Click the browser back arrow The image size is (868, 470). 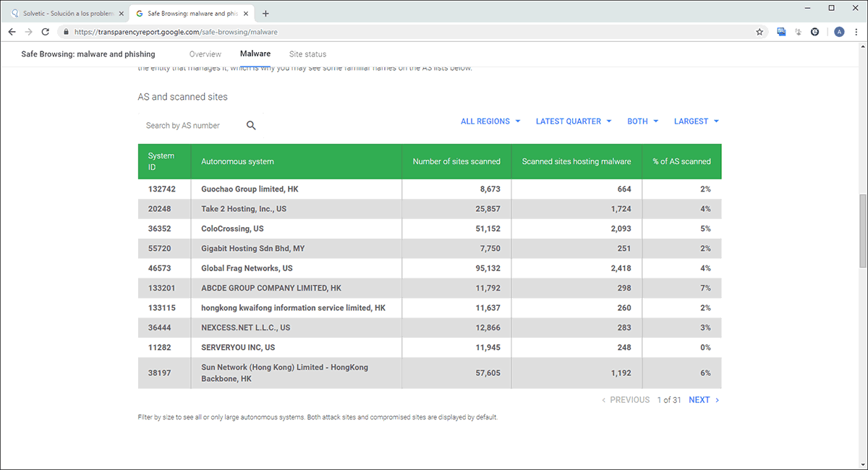click(x=12, y=32)
